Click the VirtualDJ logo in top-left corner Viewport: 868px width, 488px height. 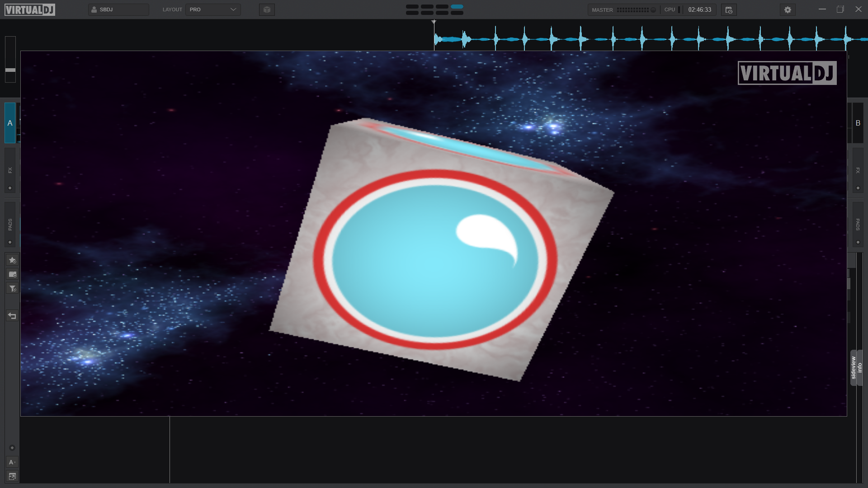click(30, 9)
